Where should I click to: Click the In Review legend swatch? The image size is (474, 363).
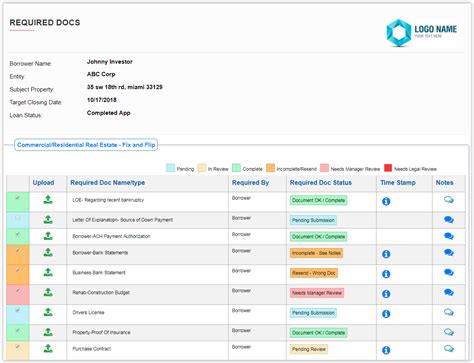click(202, 168)
